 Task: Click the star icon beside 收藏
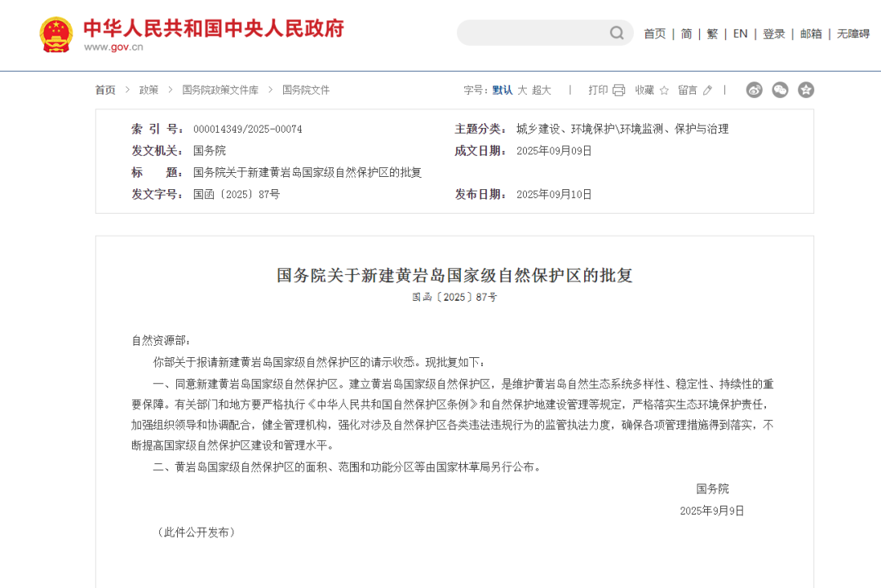coord(664,91)
